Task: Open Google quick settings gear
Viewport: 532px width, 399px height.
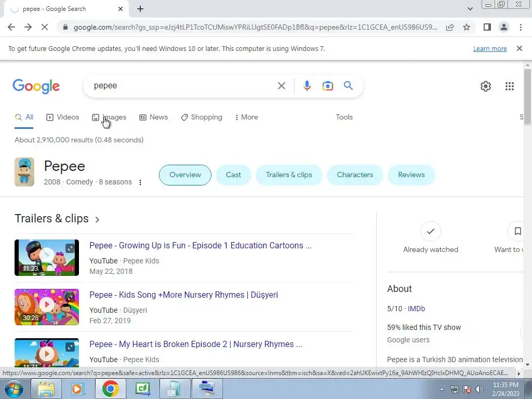Action: pos(486,86)
